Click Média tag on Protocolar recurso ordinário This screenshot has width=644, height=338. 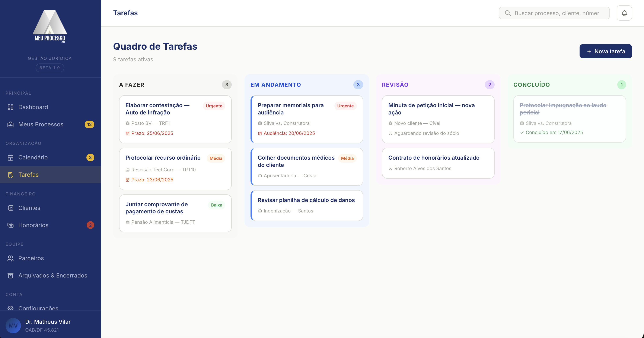point(216,158)
